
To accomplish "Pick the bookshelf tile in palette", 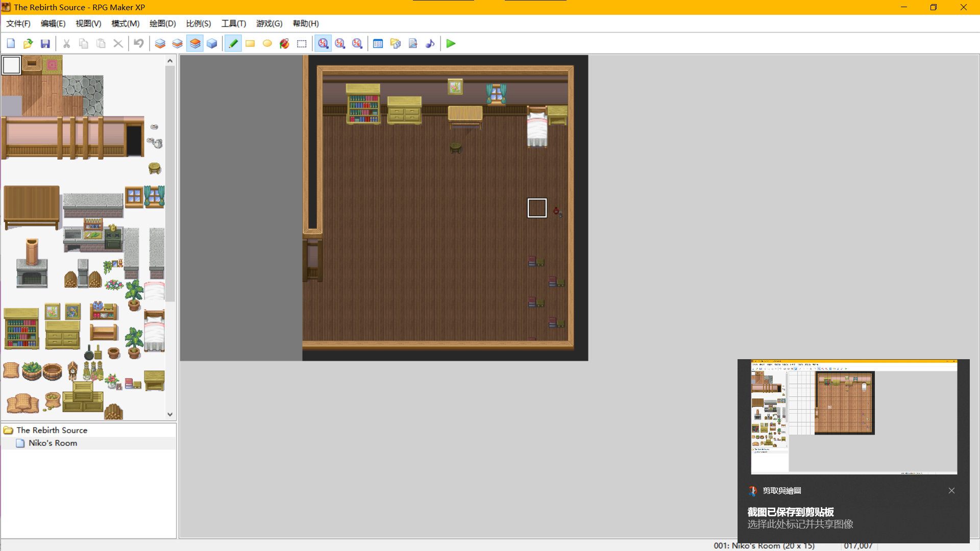I will (21, 329).
